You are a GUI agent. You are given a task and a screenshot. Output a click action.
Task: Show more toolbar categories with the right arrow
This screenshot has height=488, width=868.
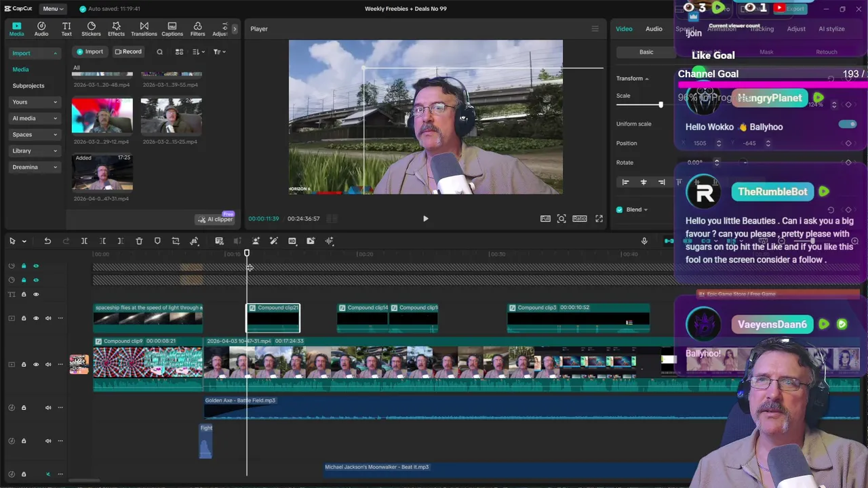point(235,29)
